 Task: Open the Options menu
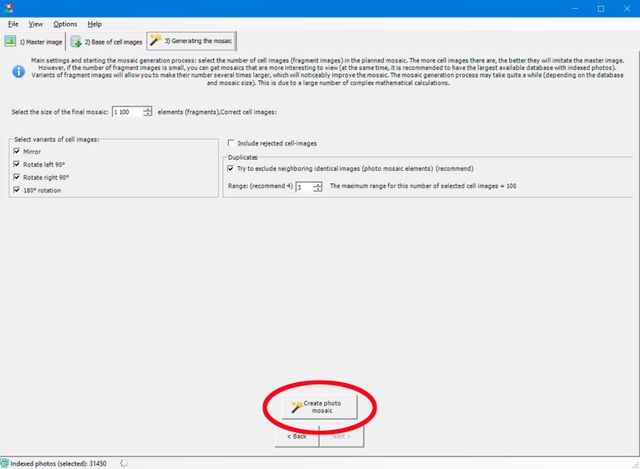tap(65, 23)
